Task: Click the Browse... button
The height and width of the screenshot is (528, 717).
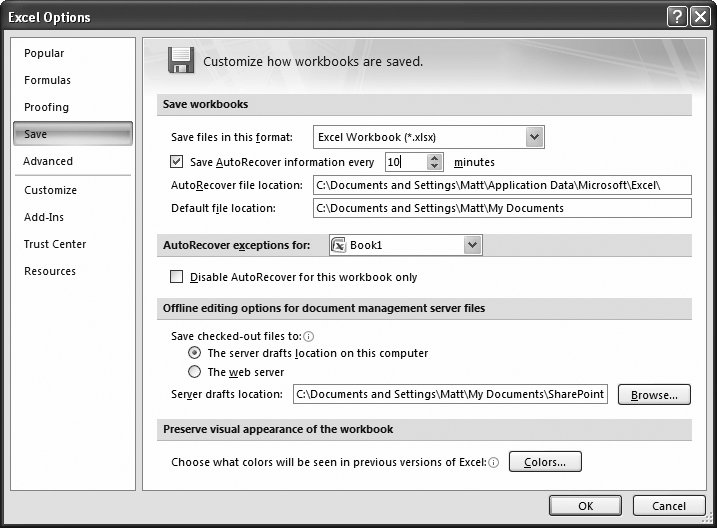Action: click(x=654, y=395)
